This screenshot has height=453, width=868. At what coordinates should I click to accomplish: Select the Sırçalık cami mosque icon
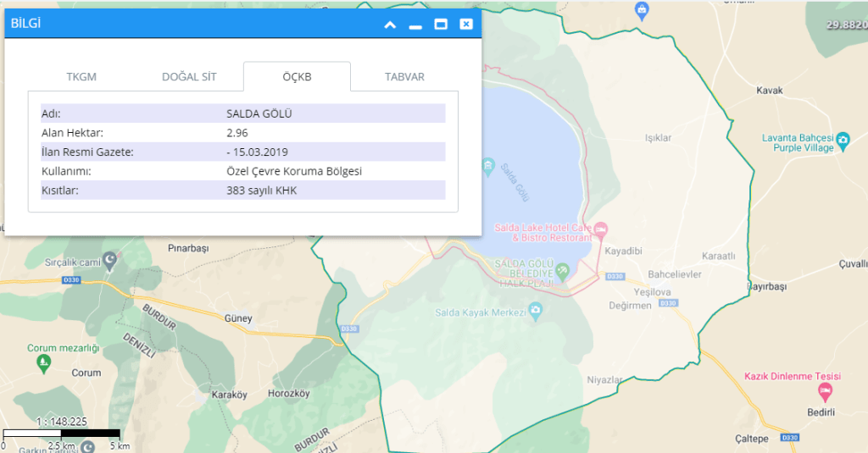[x=109, y=258]
